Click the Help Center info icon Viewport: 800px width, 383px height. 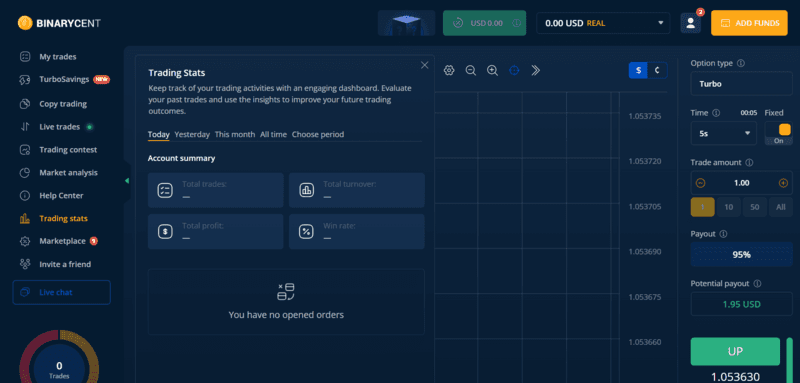coord(24,196)
